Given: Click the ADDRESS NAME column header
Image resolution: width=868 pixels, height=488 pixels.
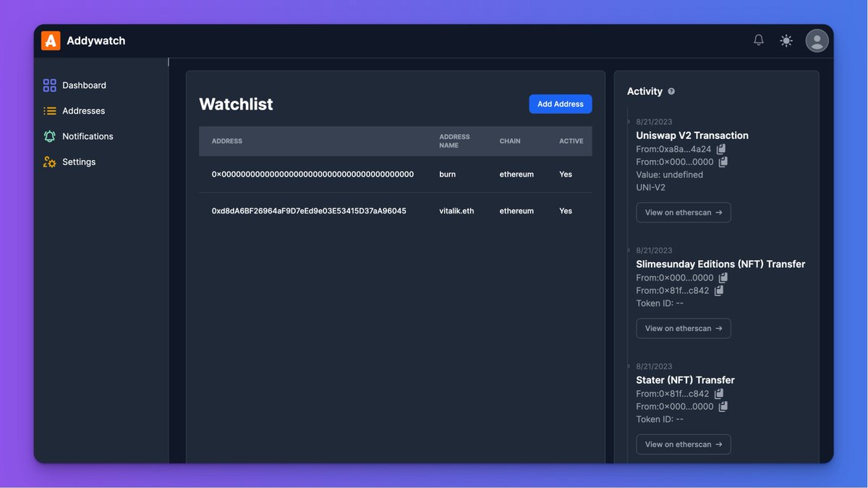Looking at the screenshot, I should [x=454, y=141].
